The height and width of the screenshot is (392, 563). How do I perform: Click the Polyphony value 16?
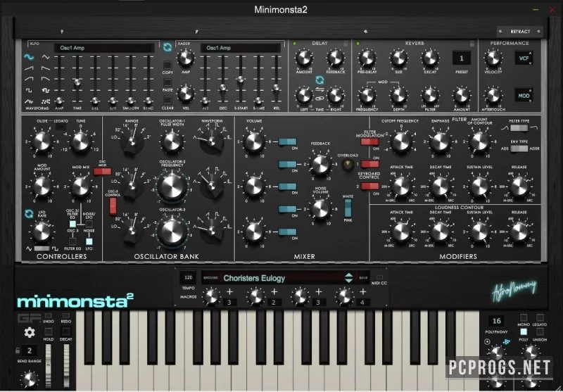pos(497,321)
